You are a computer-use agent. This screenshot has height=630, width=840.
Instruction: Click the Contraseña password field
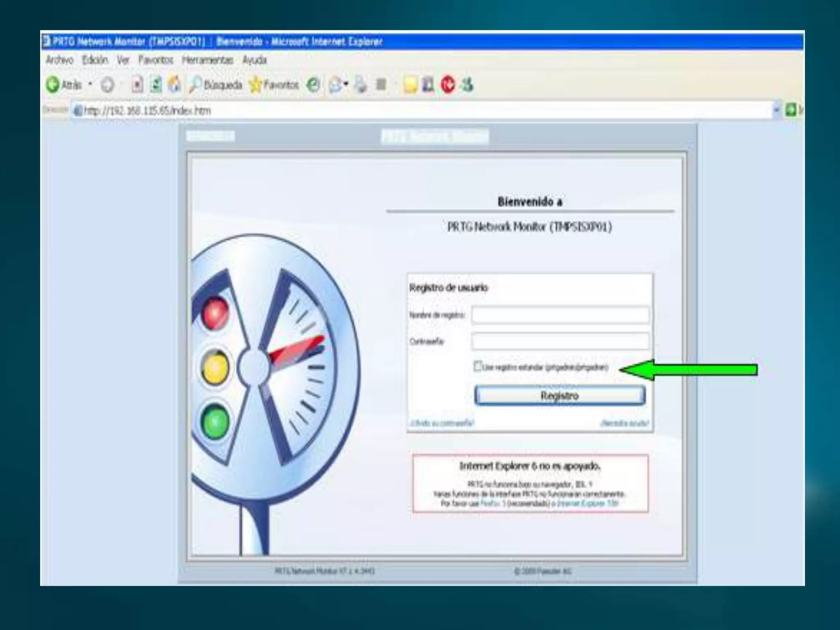[x=560, y=341]
